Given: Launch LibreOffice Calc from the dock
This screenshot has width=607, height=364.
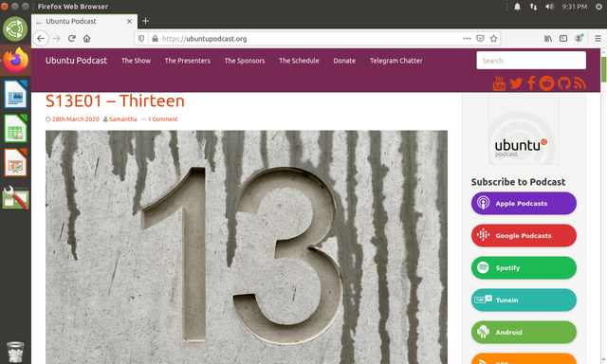Looking at the screenshot, I should point(15,128).
